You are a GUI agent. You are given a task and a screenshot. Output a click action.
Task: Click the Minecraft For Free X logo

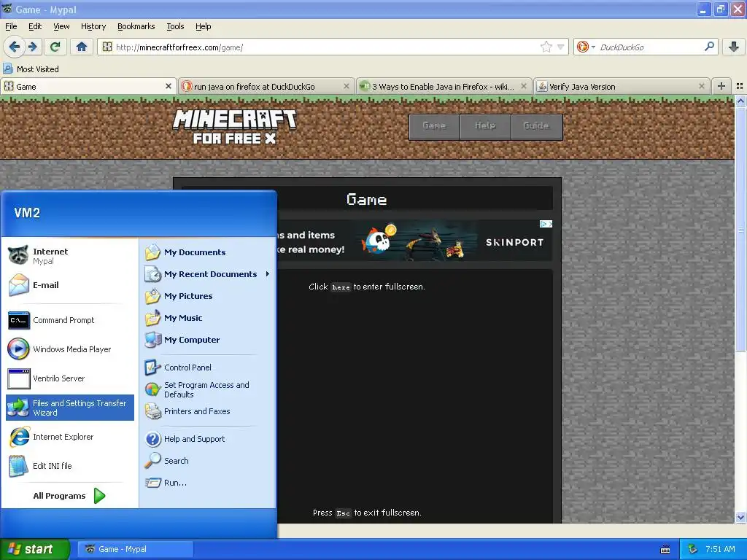(234, 126)
